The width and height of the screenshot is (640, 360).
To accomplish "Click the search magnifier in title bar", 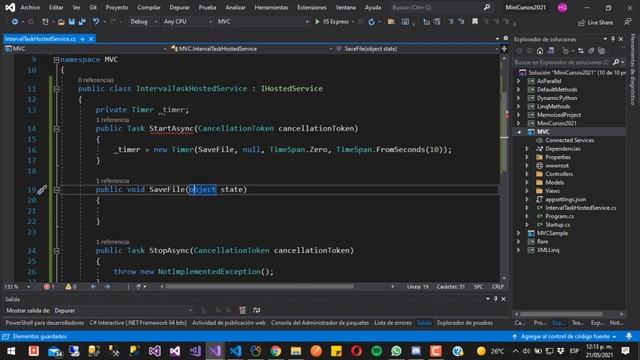I will coord(487,7).
